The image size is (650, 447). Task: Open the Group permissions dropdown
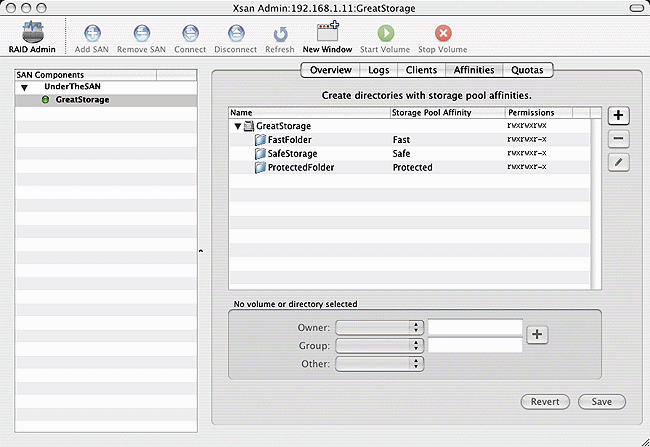click(x=379, y=345)
